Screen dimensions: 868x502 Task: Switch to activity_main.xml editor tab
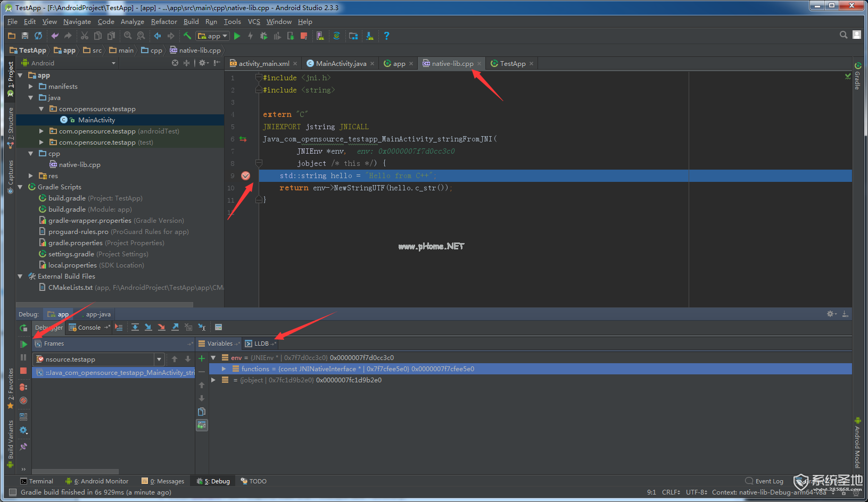[x=264, y=63]
